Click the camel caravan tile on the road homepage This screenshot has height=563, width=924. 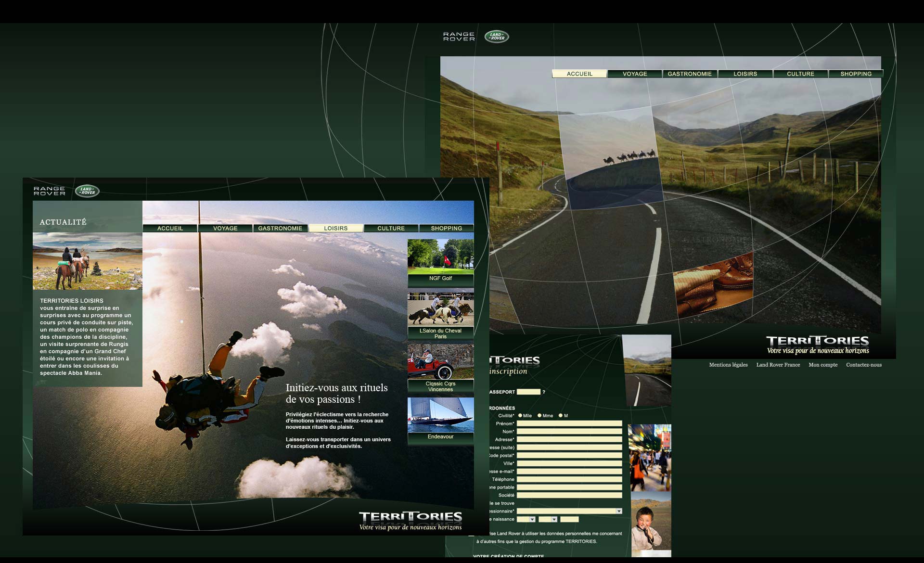point(612,159)
